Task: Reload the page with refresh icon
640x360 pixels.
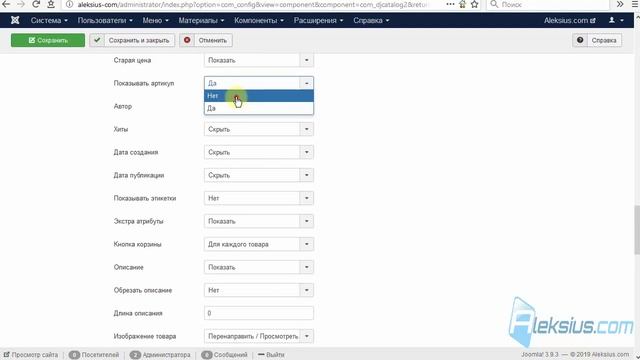Action: (x=36, y=4)
